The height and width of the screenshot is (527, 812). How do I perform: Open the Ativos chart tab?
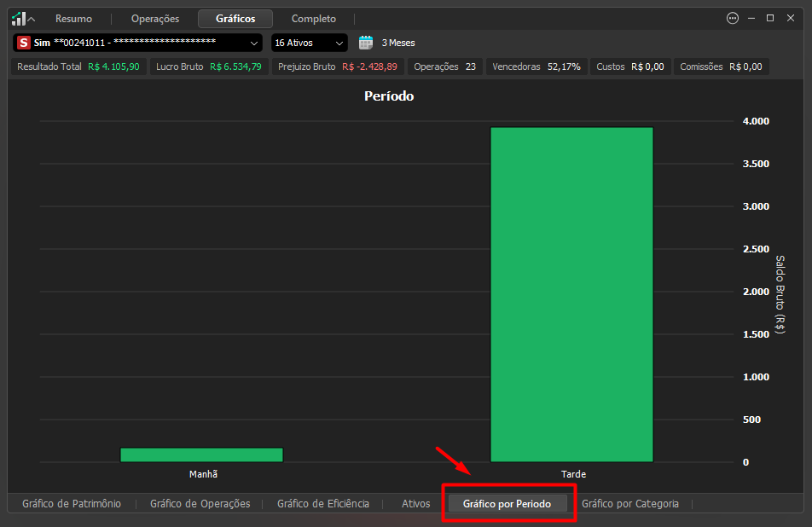coord(416,504)
